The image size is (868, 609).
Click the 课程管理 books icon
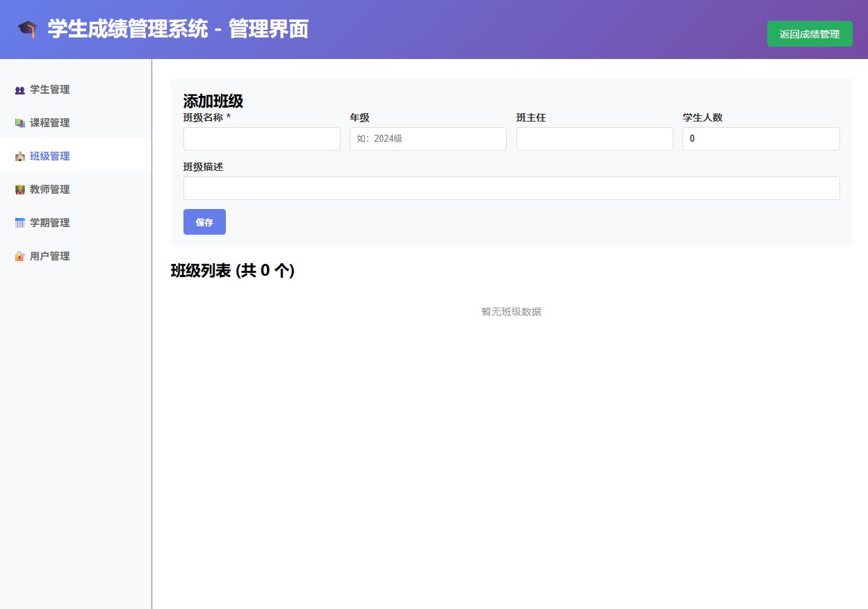tap(19, 123)
